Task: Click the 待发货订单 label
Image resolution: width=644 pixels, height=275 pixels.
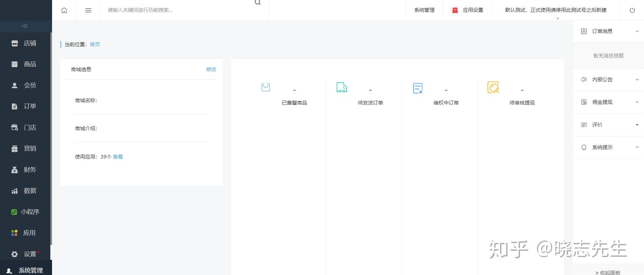Action: [370, 103]
